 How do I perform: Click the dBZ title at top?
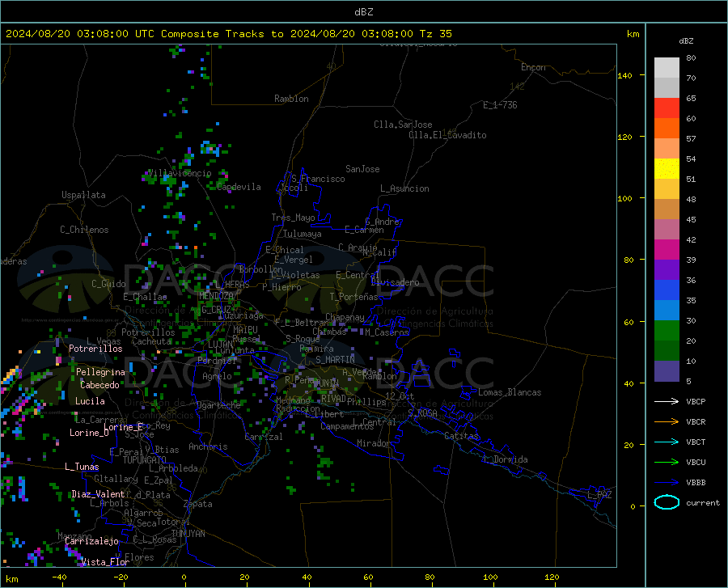[x=363, y=12]
